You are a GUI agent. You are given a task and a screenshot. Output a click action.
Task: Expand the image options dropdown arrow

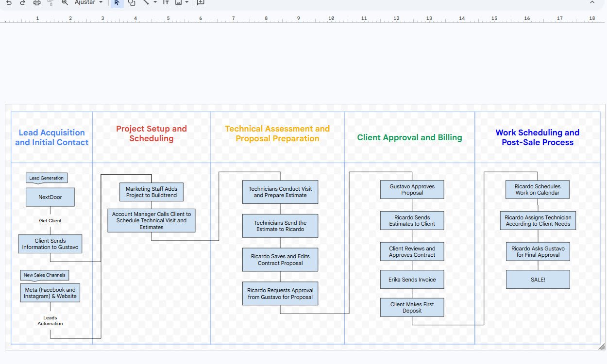(x=187, y=2)
